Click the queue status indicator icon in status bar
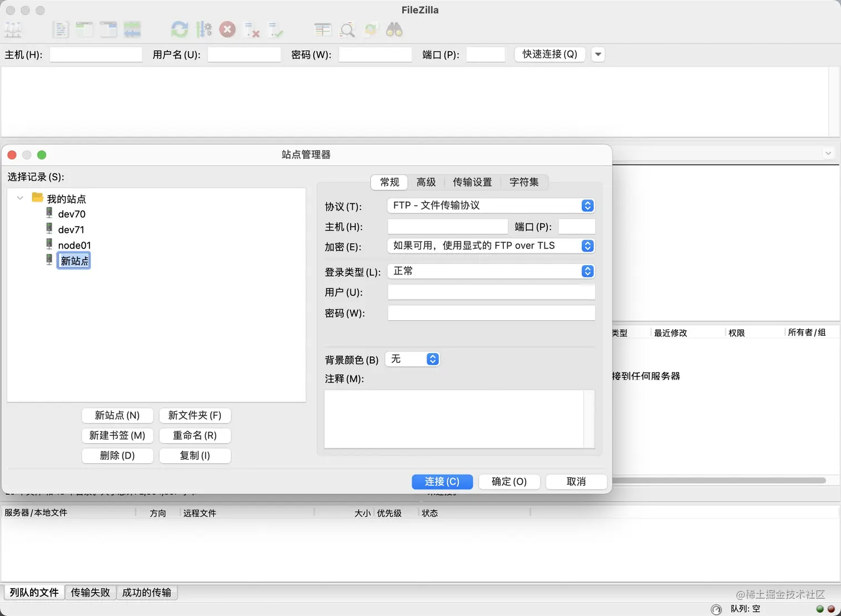 (716, 609)
